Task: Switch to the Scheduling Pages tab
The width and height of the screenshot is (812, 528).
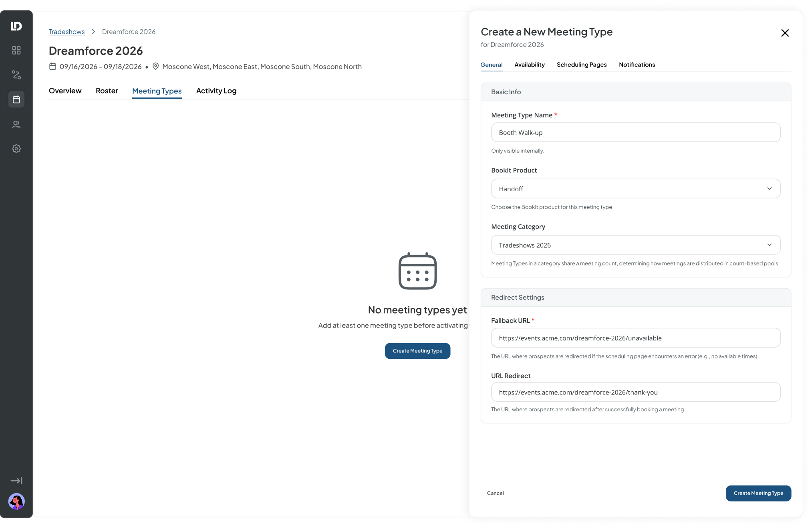Action: tap(581, 65)
